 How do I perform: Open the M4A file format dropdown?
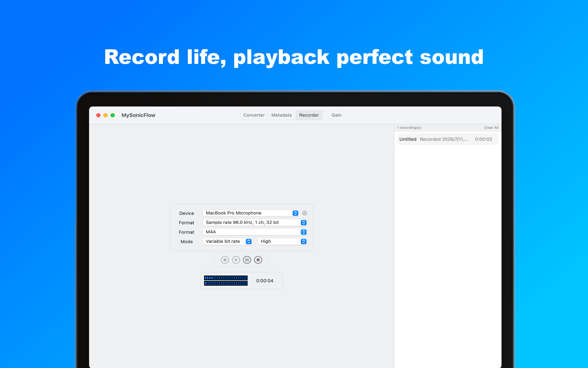click(255, 232)
